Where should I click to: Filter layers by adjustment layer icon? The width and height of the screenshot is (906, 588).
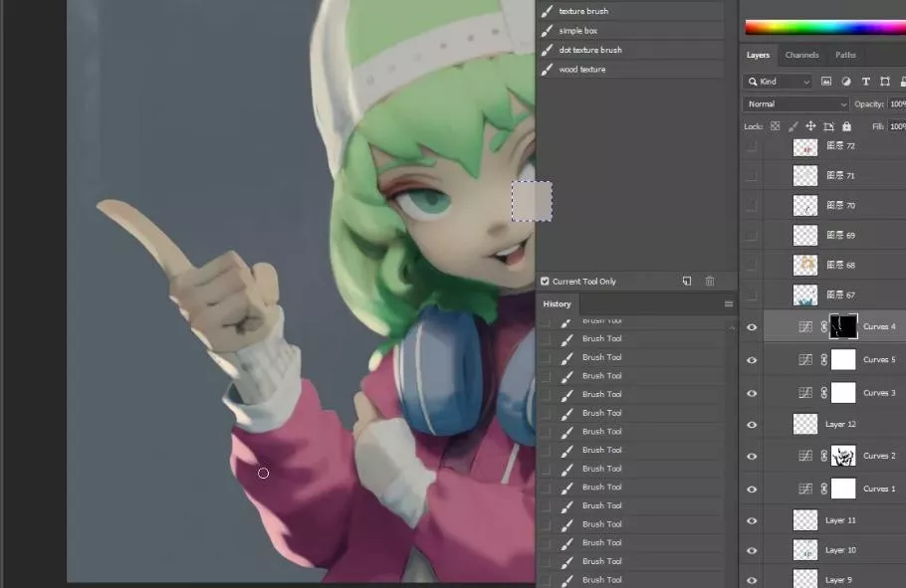846,82
